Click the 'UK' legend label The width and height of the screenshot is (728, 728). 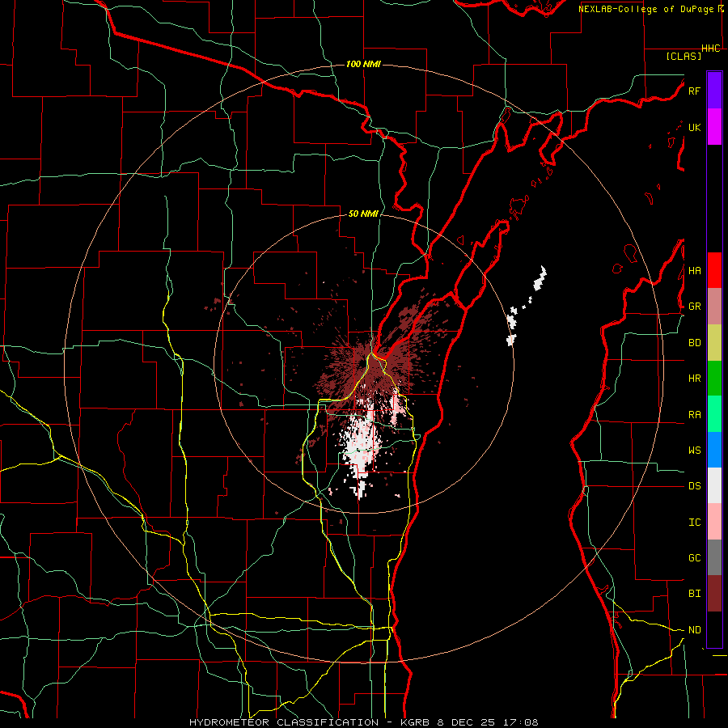[694, 127]
